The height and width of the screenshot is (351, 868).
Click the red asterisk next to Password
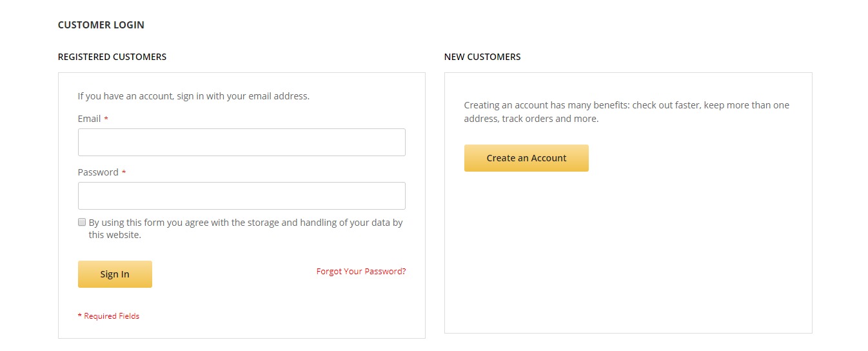(x=123, y=173)
